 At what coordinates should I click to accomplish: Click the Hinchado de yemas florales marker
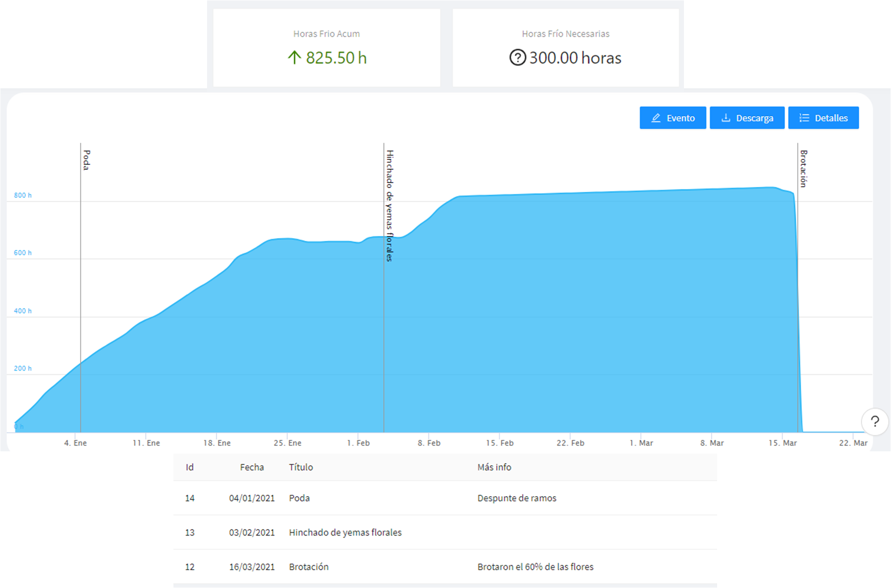[389, 206]
